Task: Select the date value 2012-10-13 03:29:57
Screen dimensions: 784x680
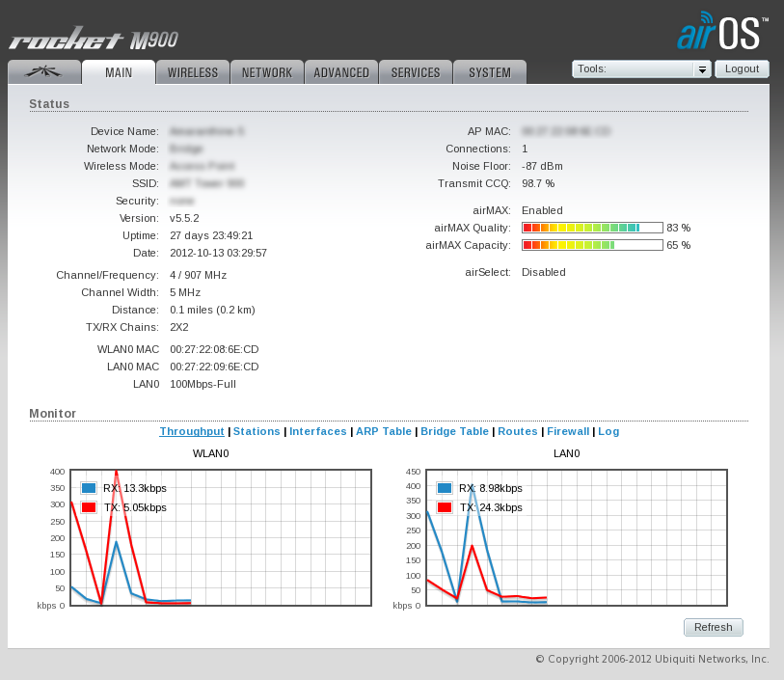Action: [219, 253]
